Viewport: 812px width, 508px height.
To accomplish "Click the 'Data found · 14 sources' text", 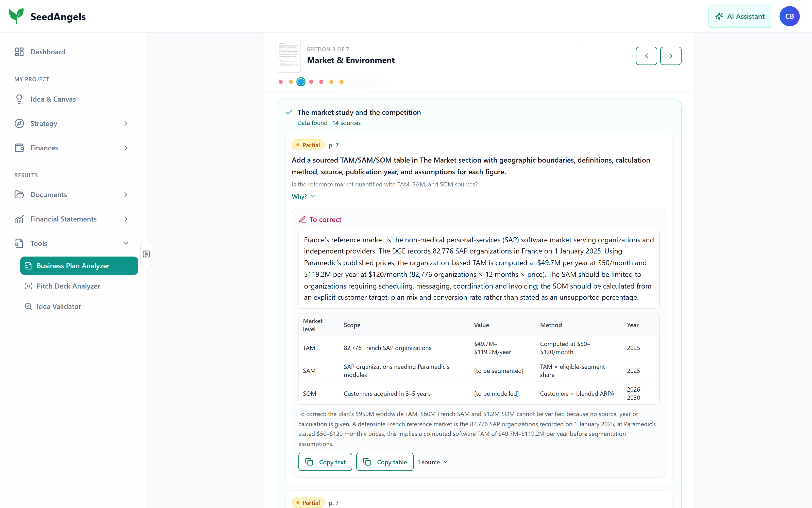I will [329, 123].
